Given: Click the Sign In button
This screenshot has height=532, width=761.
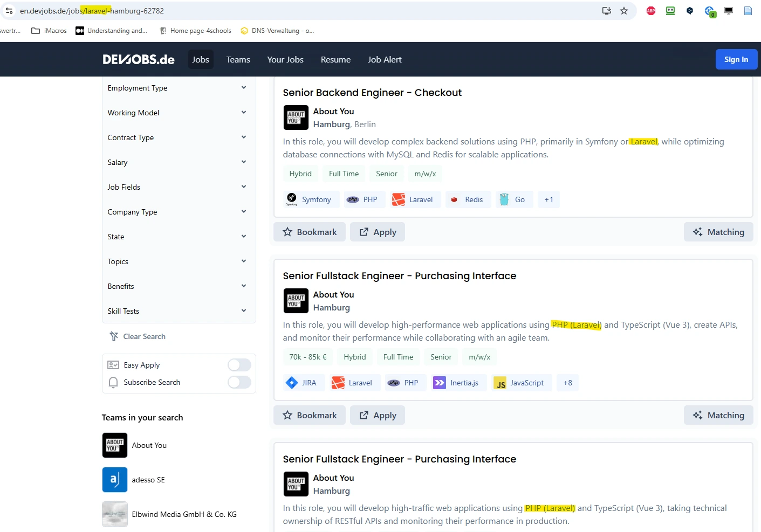Looking at the screenshot, I should coord(736,59).
